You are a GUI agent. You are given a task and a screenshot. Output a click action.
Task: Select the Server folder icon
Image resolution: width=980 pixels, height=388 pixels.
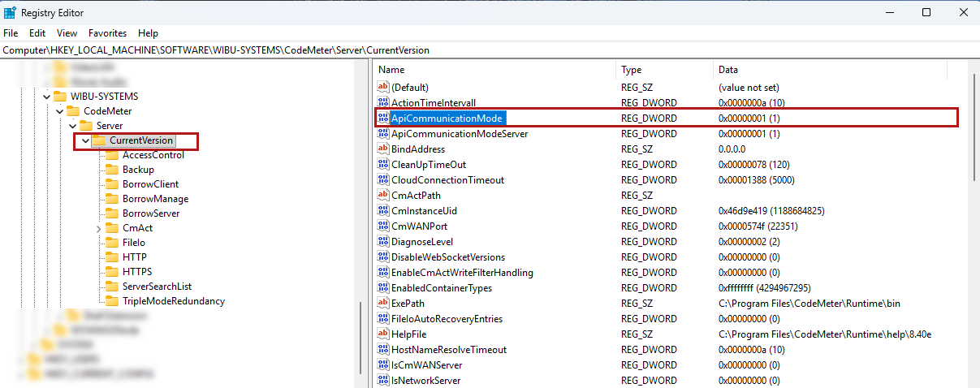(88, 126)
